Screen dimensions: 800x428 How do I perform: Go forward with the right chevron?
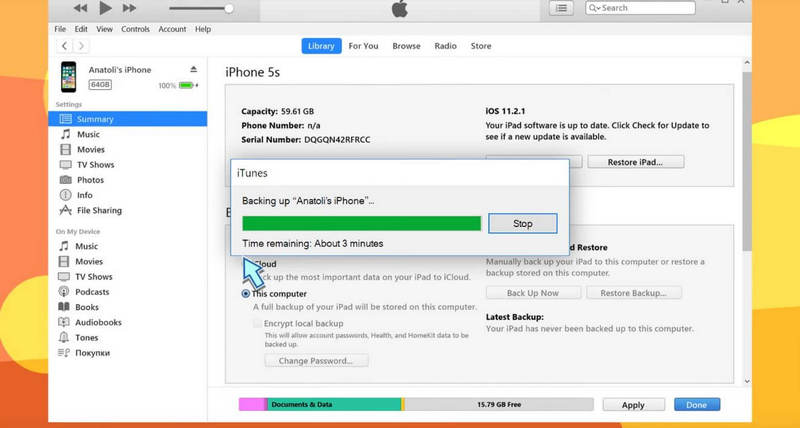coord(81,46)
